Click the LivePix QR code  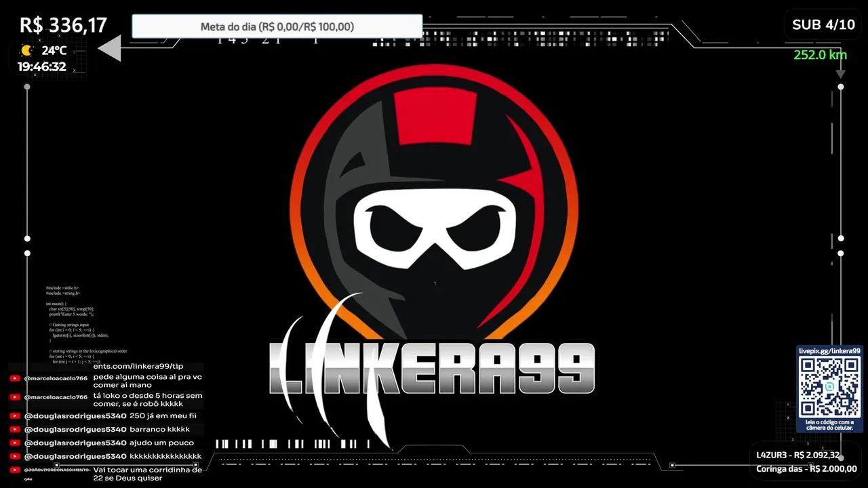click(829, 387)
